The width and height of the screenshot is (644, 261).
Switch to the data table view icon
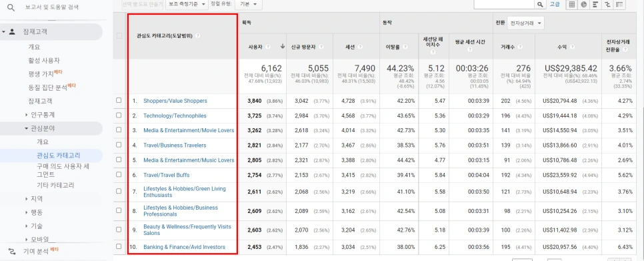[x=571, y=4]
